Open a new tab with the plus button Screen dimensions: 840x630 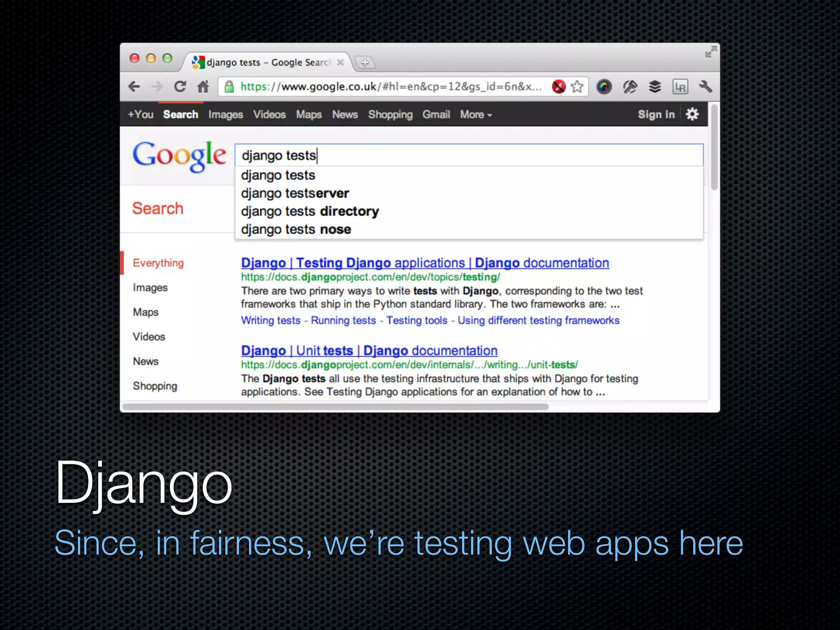pos(365,63)
